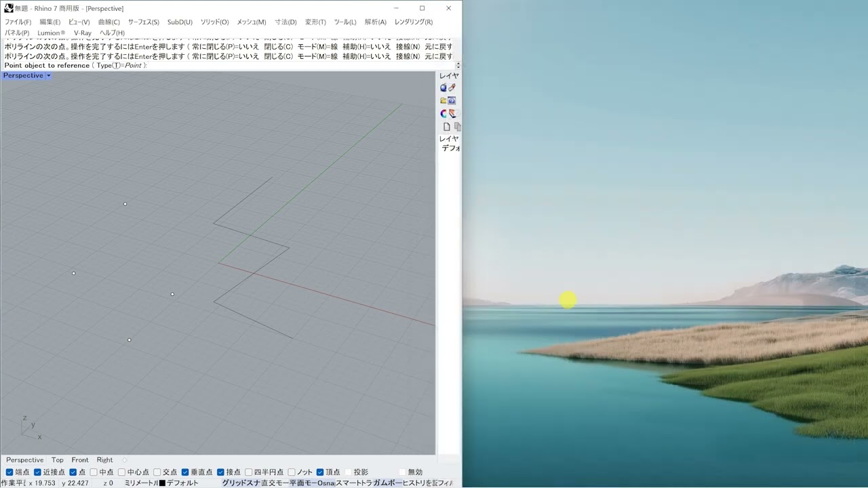Open the colorful C-shaped ring panel icon

click(x=443, y=114)
